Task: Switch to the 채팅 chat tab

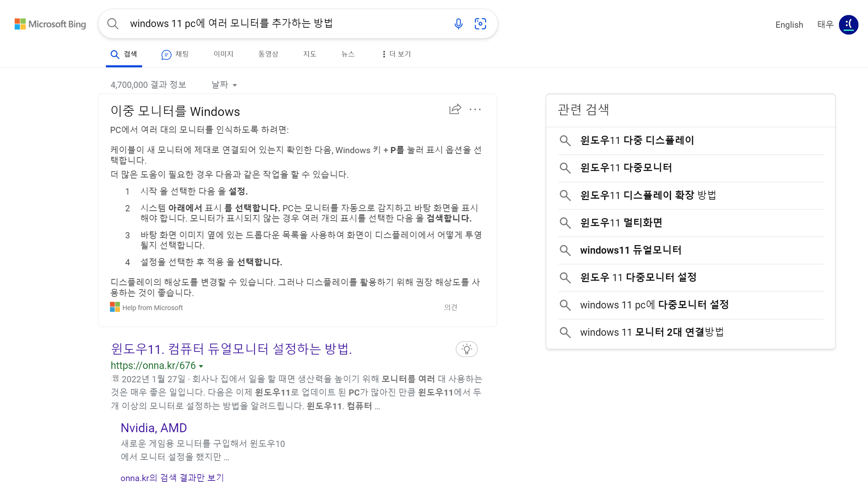Action: coord(175,54)
